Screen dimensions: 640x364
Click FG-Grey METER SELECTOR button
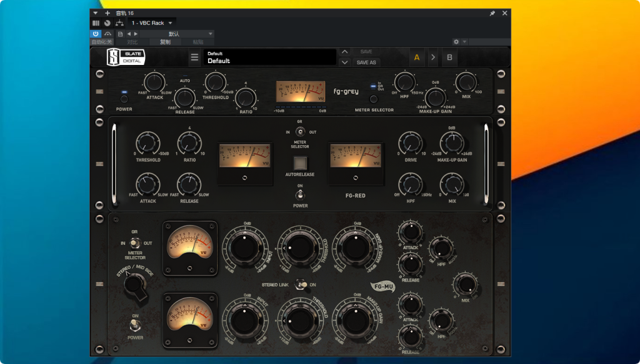374,99
